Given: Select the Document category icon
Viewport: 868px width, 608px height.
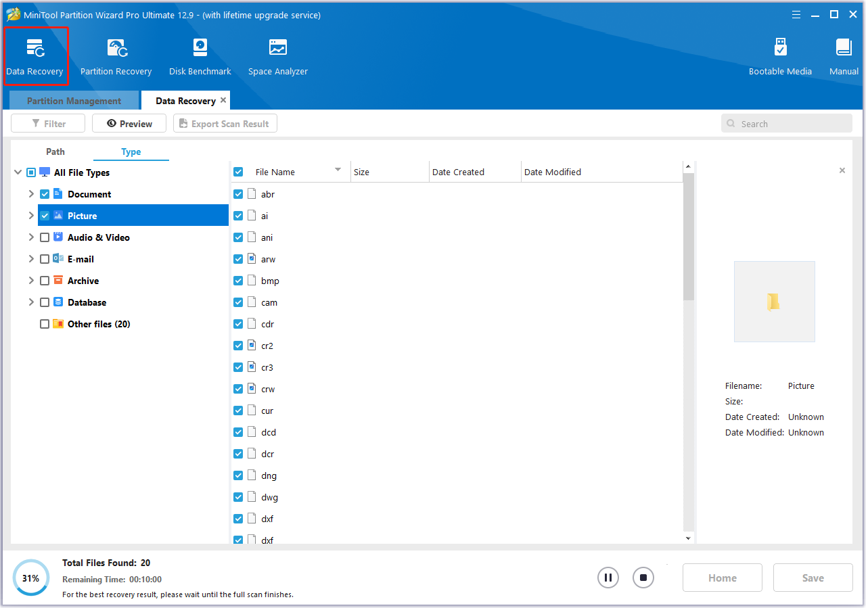Looking at the screenshot, I should (58, 193).
